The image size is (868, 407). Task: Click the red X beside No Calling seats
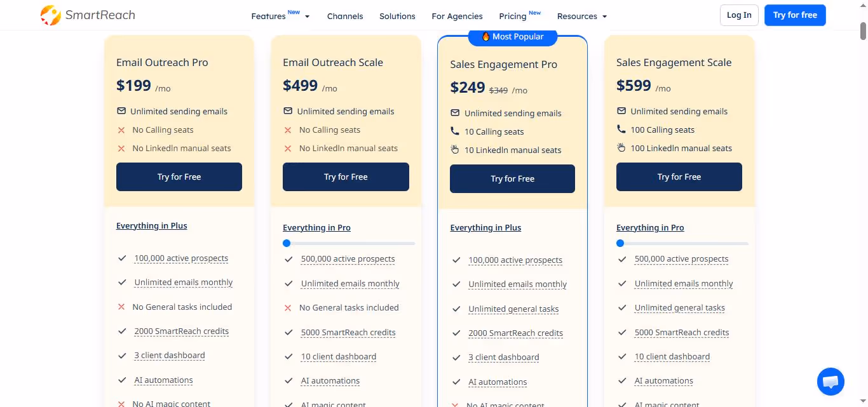[121, 130]
